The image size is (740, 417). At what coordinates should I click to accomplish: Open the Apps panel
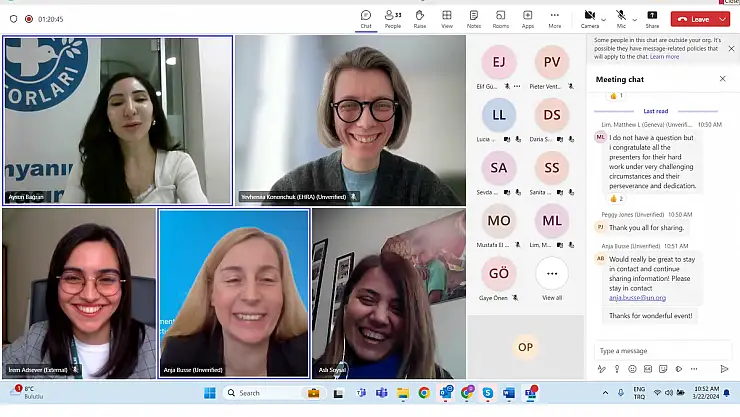point(527,18)
